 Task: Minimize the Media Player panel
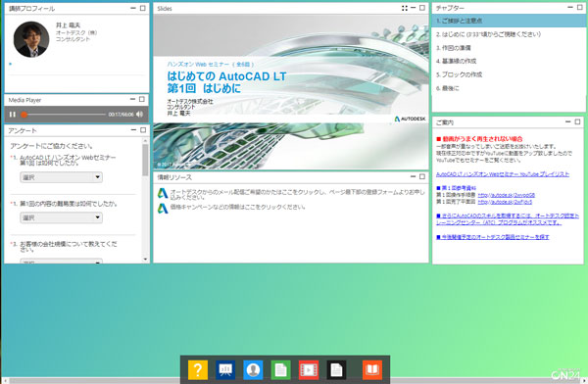tap(132, 99)
